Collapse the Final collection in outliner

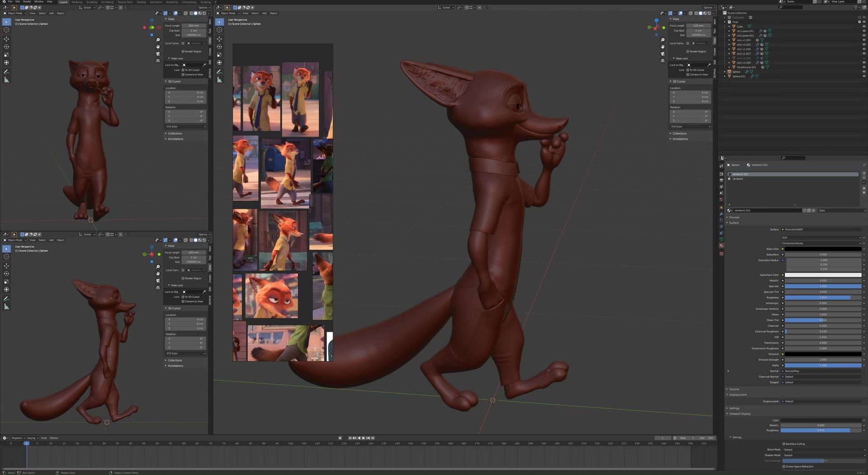[x=725, y=22]
